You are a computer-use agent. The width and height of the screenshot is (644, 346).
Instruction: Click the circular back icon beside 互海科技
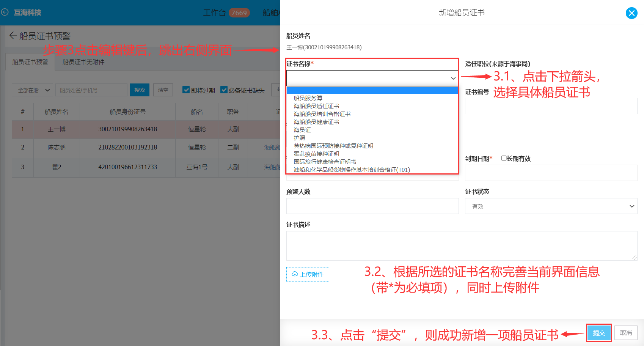(5, 12)
